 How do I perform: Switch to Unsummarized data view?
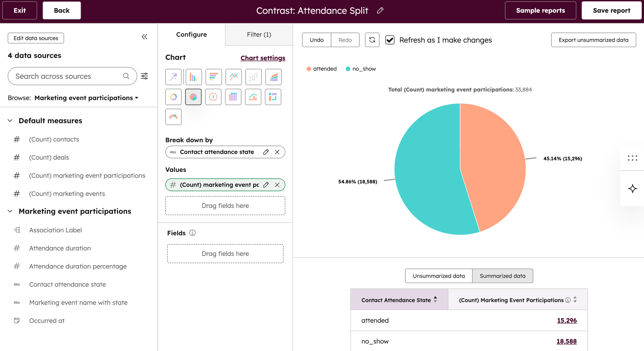pos(439,276)
